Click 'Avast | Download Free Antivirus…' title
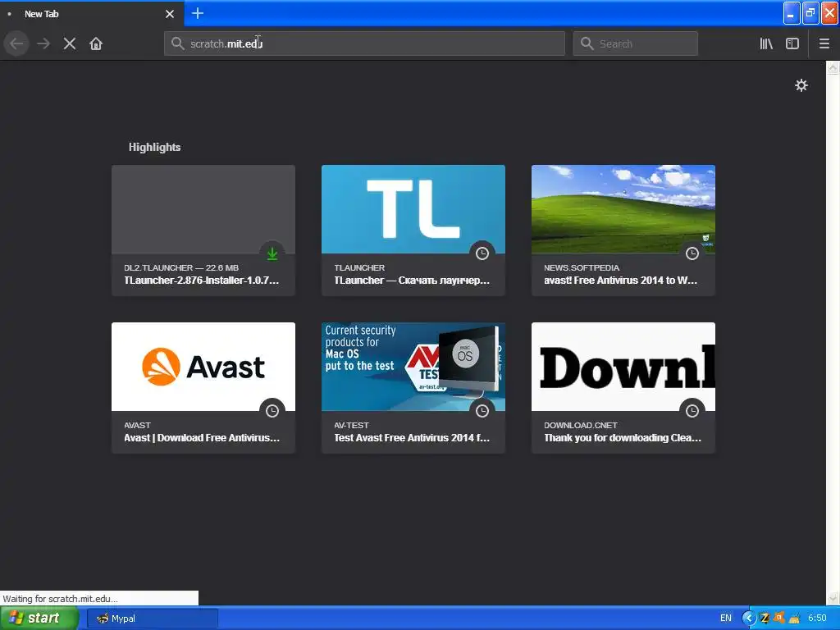This screenshot has width=840, height=630. (202, 438)
